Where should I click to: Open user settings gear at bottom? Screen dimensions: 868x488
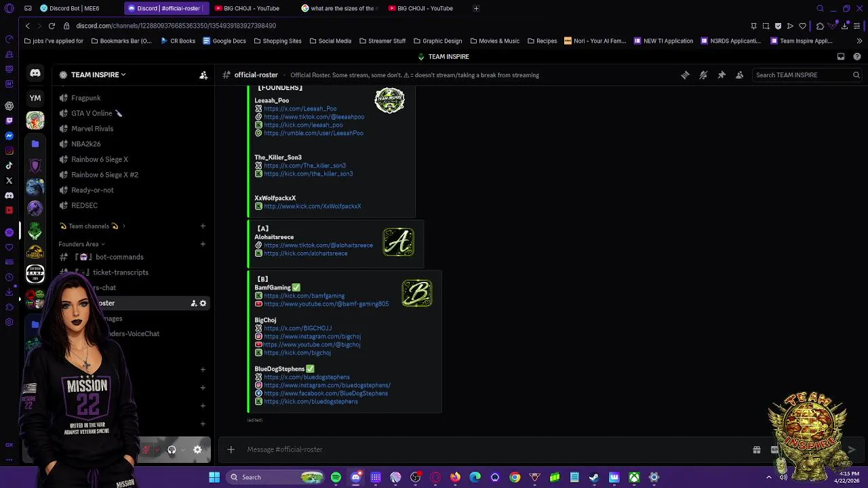[197, 449]
